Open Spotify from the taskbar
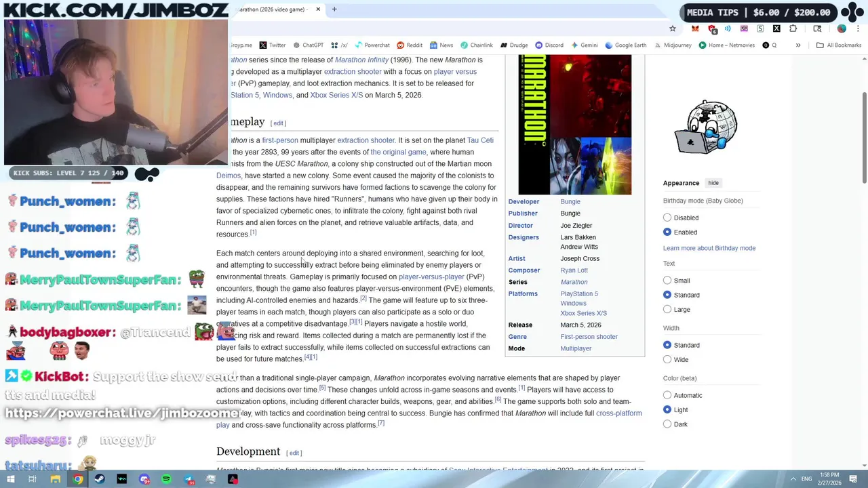The image size is (868, 488). point(166,479)
